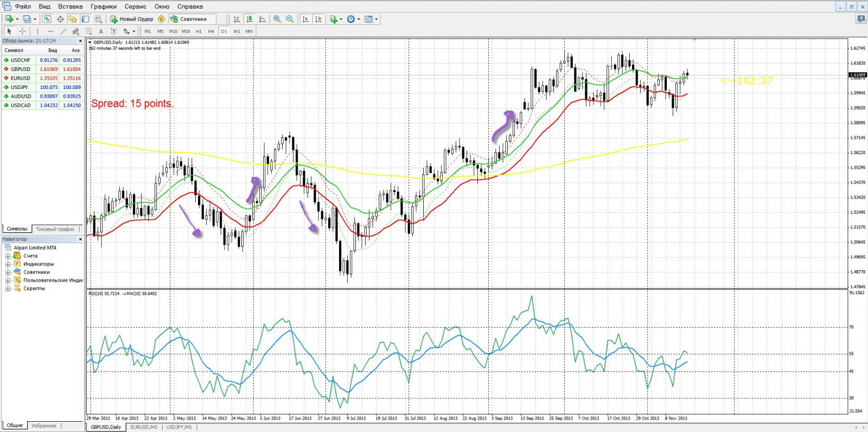Close the Обзор рынка panel

pyautogui.click(x=80, y=41)
